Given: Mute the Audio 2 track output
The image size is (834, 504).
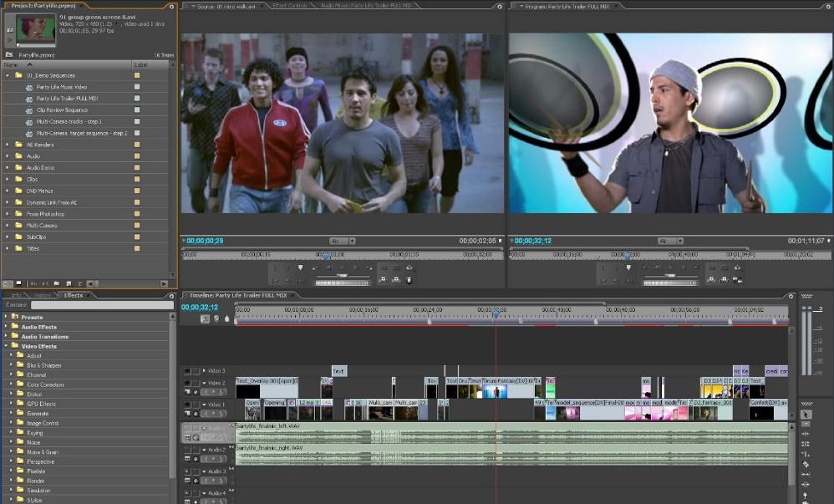Looking at the screenshot, I should [187, 451].
